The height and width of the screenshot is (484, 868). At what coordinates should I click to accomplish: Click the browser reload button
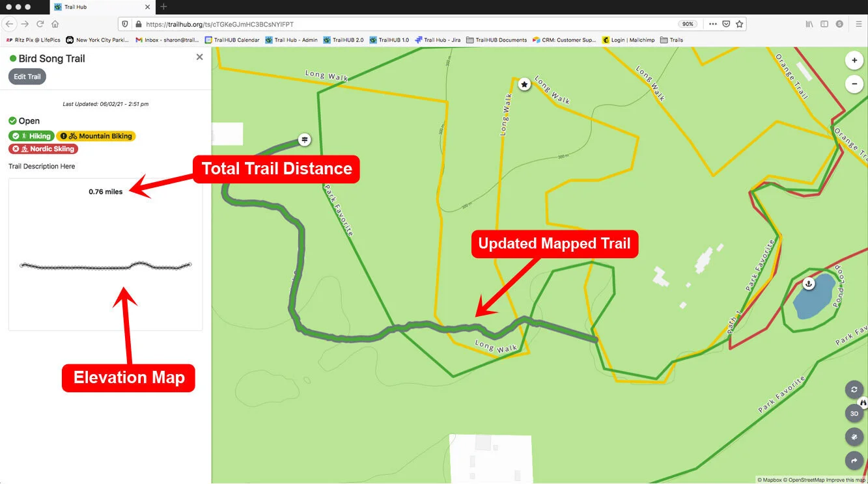40,23
